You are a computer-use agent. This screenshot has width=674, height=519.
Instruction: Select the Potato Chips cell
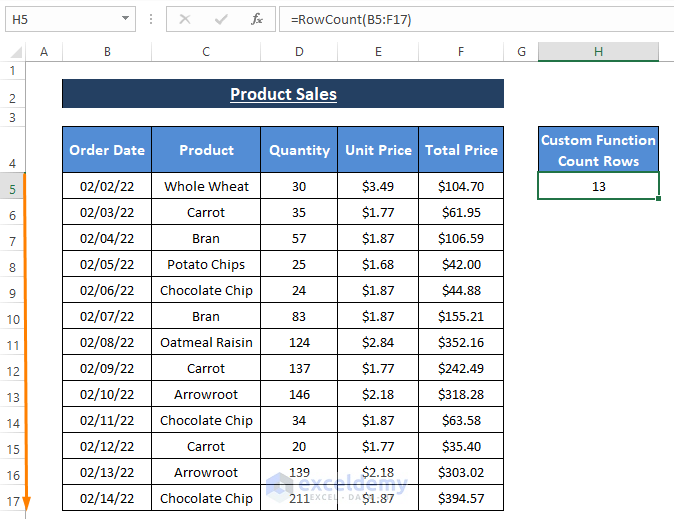click(x=206, y=264)
